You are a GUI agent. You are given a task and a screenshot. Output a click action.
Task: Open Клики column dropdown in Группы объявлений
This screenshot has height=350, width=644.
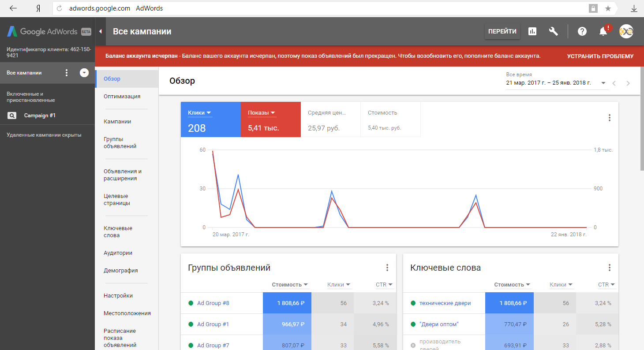339,285
